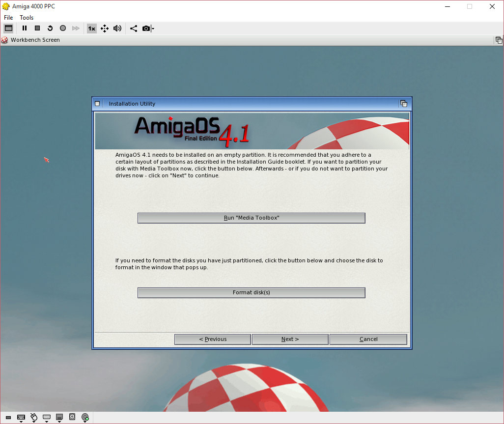Click the hard disk status icon

[x=72, y=417]
